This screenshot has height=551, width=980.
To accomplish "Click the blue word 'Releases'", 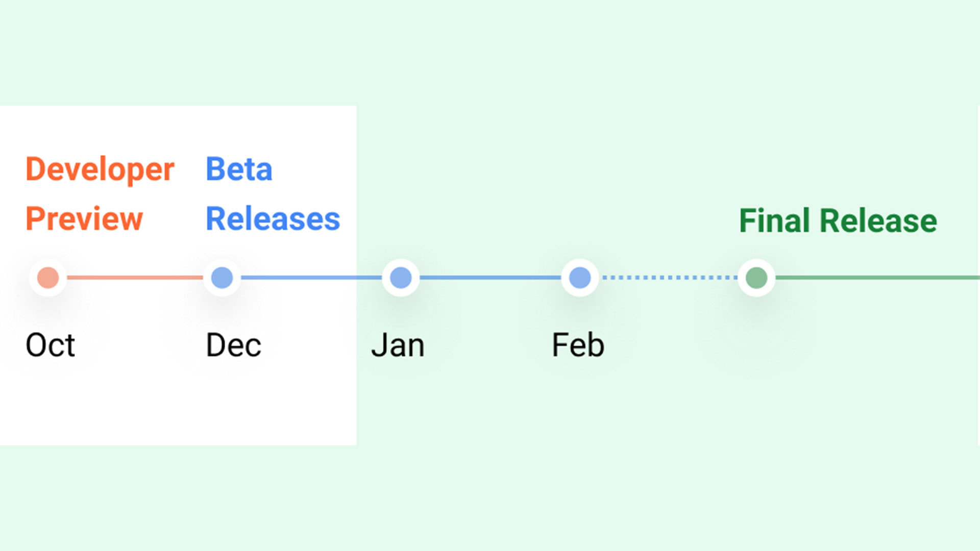I will (273, 219).
